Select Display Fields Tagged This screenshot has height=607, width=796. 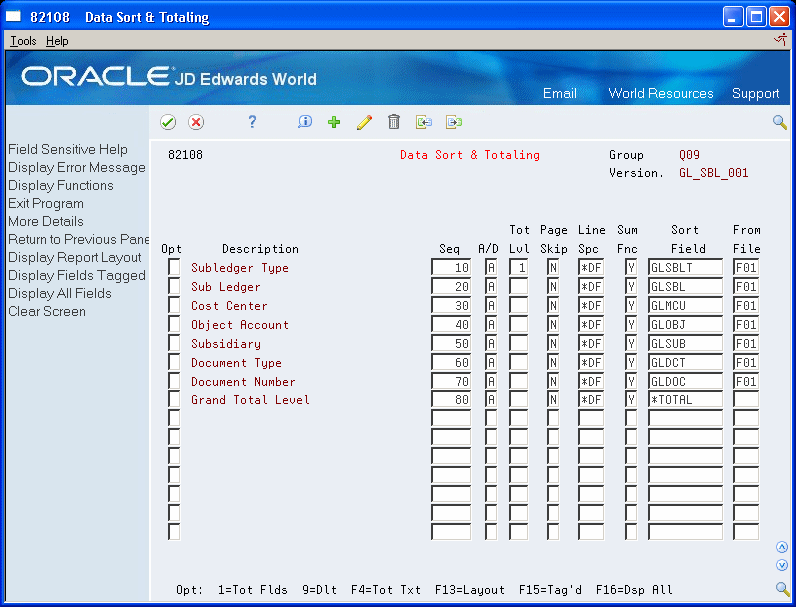pyautogui.click(x=77, y=275)
